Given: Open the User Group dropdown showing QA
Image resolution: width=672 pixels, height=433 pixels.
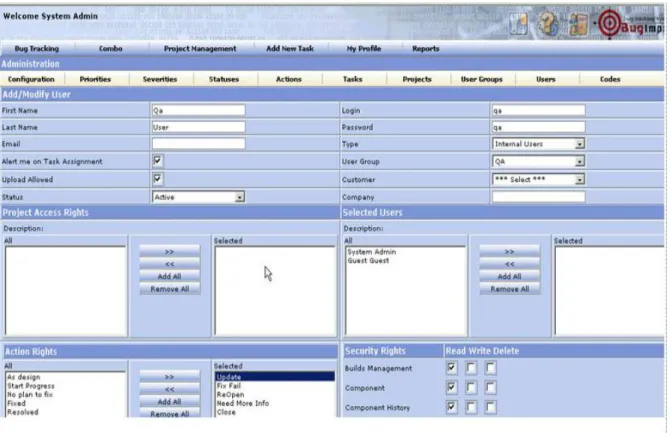Looking at the screenshot, I should coord(538,162).
